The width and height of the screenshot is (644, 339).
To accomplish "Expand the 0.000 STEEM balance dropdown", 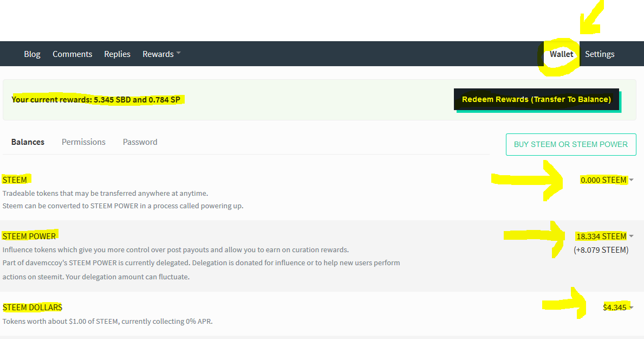I will click(x=607, y=180).
